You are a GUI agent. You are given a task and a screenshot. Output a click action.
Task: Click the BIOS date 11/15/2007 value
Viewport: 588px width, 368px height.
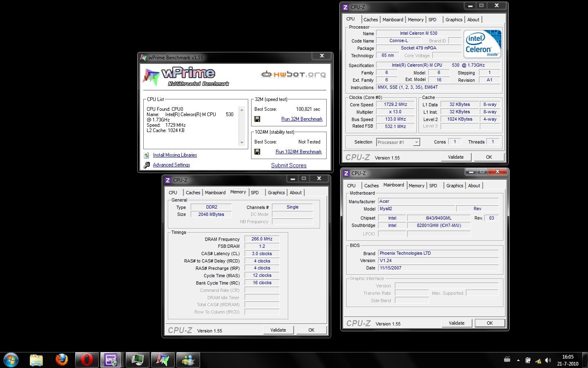438,268
